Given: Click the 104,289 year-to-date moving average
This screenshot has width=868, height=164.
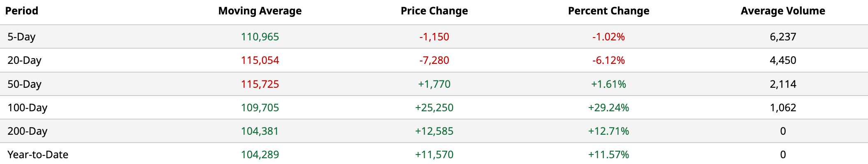Looking at the screenshot, I should point(260,155).
